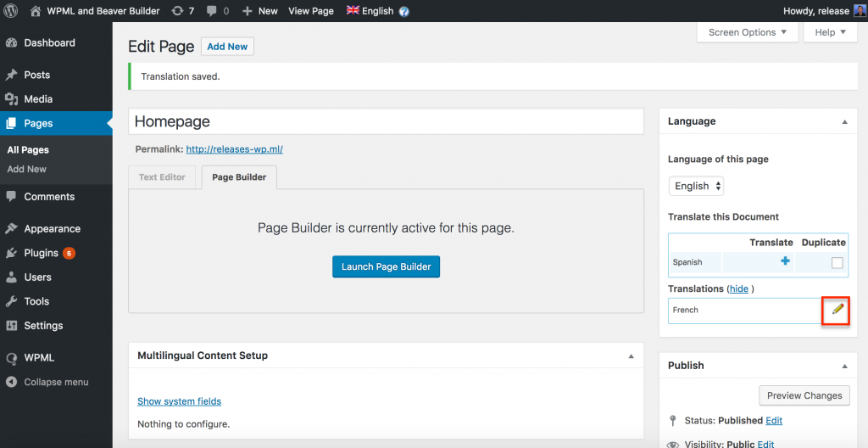Switch to the Text Editor tab
Viewport: 868px width, 448px height.
pos(162,177)
